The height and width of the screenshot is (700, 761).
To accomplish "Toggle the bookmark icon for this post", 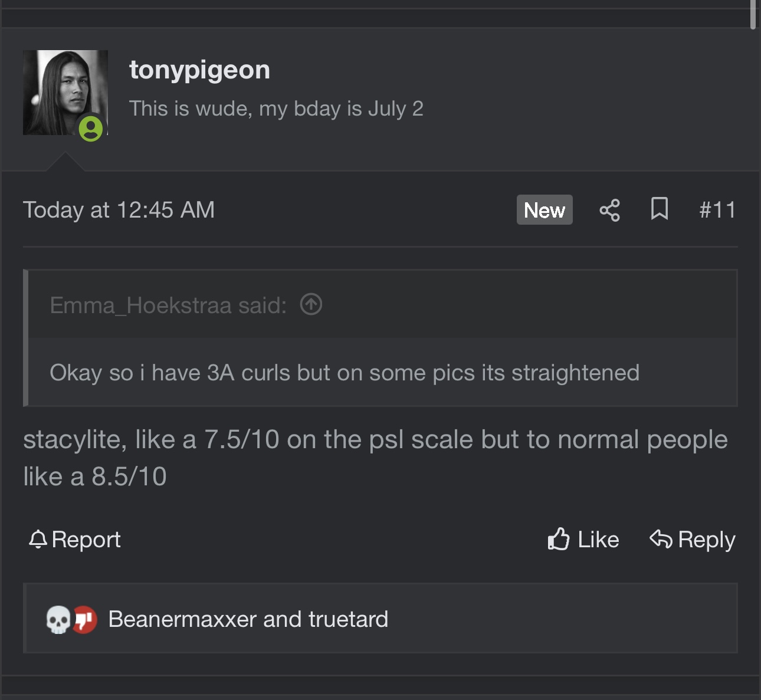I will (x=660, y=209).
